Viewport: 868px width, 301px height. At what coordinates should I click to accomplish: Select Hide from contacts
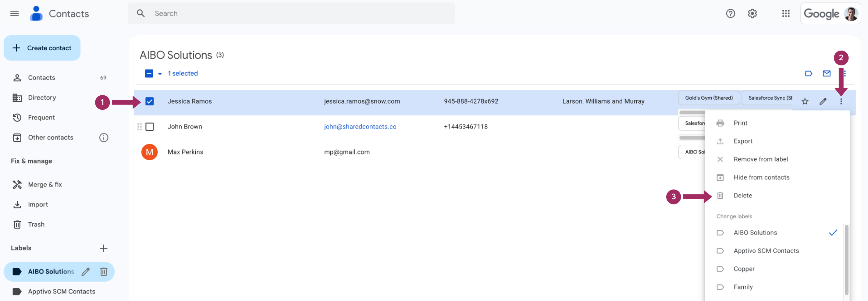(x=777, y=177)
